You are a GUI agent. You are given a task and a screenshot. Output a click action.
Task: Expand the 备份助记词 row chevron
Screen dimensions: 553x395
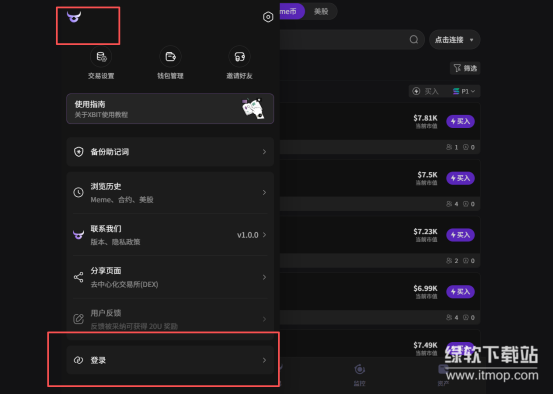[x=264, y=152]
